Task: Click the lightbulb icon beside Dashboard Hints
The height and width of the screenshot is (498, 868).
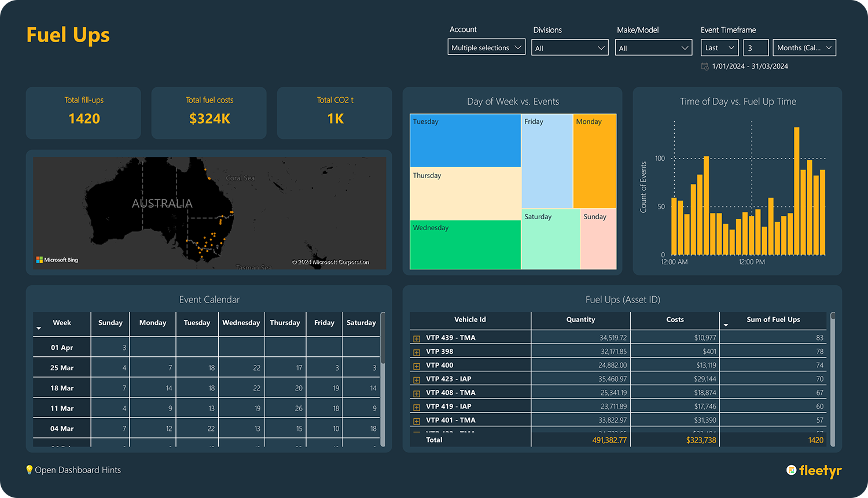Action: point(30,470)
